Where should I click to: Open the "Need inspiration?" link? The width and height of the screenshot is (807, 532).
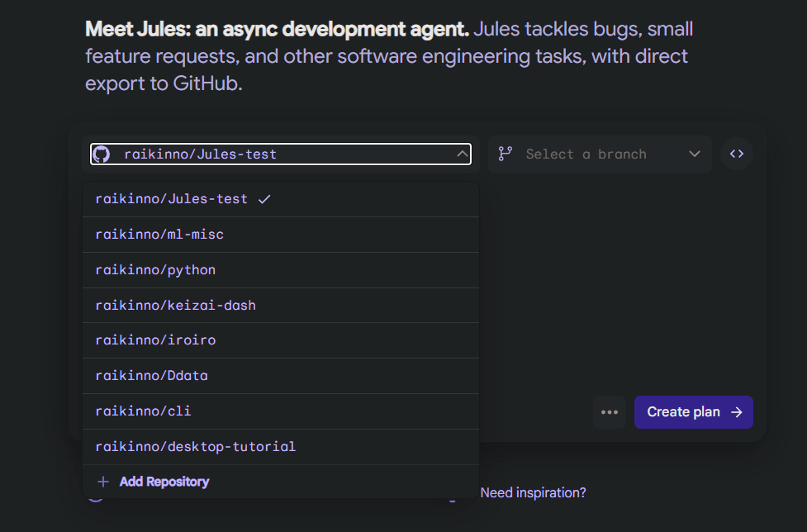click(533, 492)
